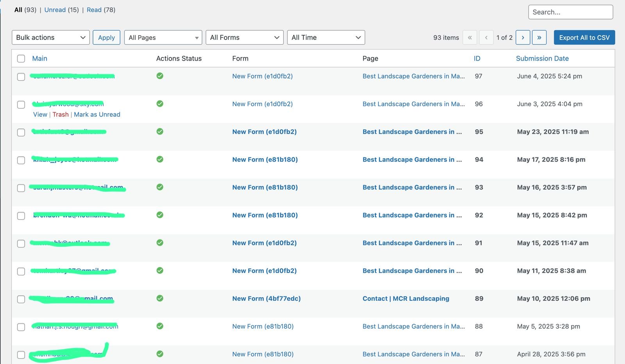The width and height of the screenshot is (625, 364).
Task: Select the checkbox for submission ID 95
Action: click(21, 132)
